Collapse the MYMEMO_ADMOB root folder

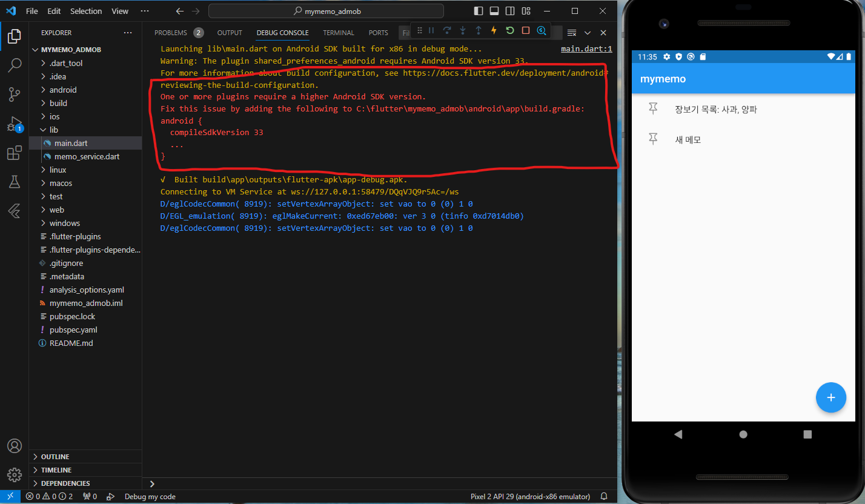(x=85, y=50)
